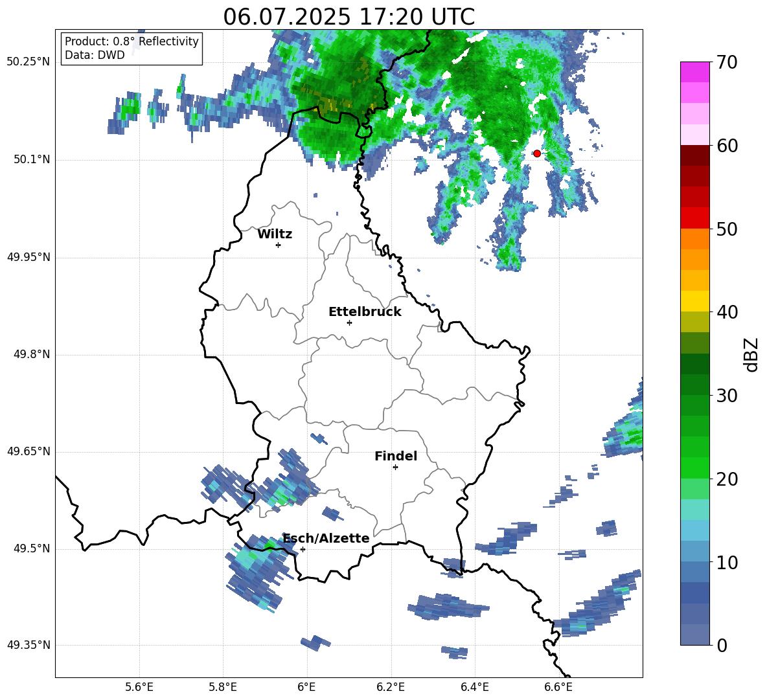Click latitude label 49.35°N
Image resolution: width=767 pixels, height=700 pixels.
(29, 645)
